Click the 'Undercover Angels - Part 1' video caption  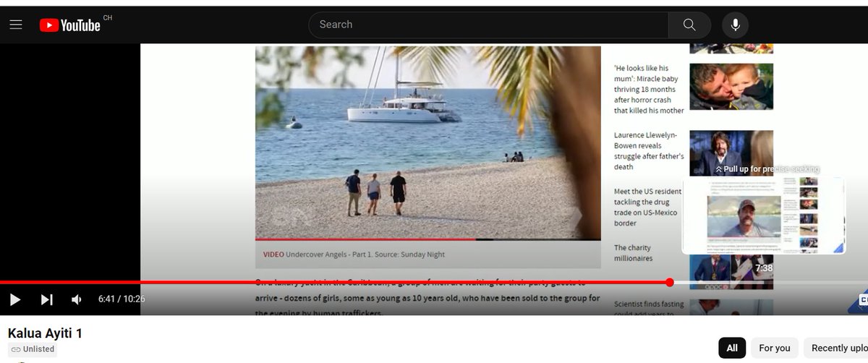click(354, 255)
